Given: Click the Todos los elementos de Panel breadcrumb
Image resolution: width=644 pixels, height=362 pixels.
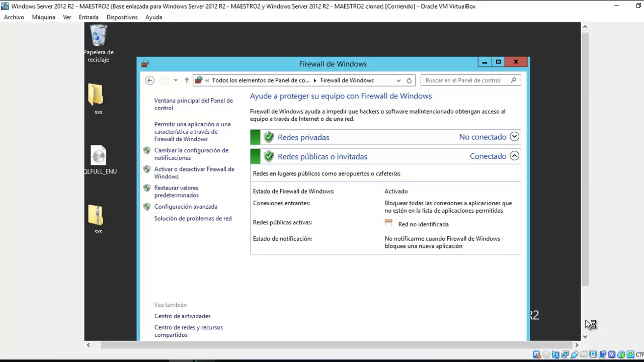Looking at the screenshot, I should point(261,80).
